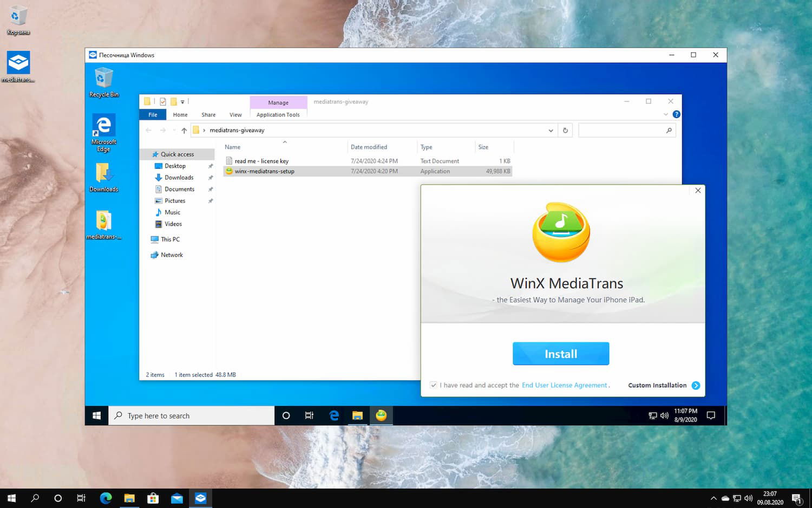Screen dimensions: 812x508
Task: Click the Properties checkmark icon in Explorer title bar
Action: tap(162, 101)
